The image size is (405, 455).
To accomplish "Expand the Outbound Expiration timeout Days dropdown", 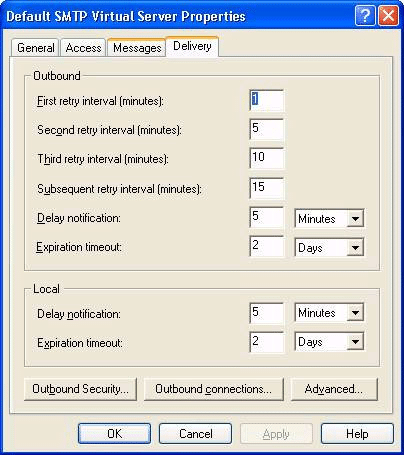I will [329, 248].
